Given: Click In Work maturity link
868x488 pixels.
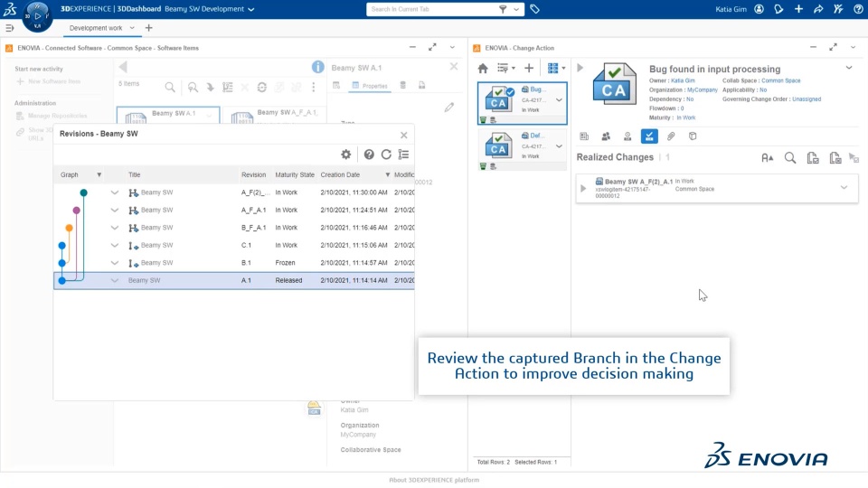Looking at the screenshot, I should (686, 117).
